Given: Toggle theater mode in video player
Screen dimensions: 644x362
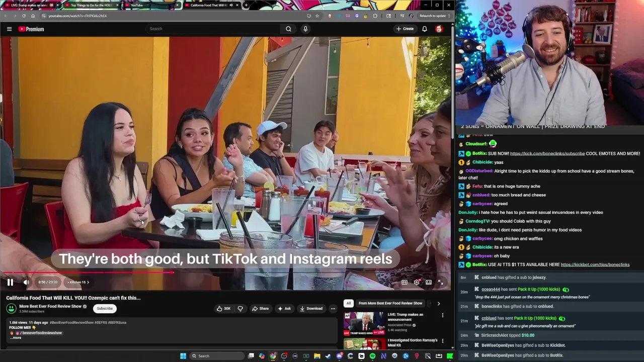Looking at the screenshot, I should point(429,282).
